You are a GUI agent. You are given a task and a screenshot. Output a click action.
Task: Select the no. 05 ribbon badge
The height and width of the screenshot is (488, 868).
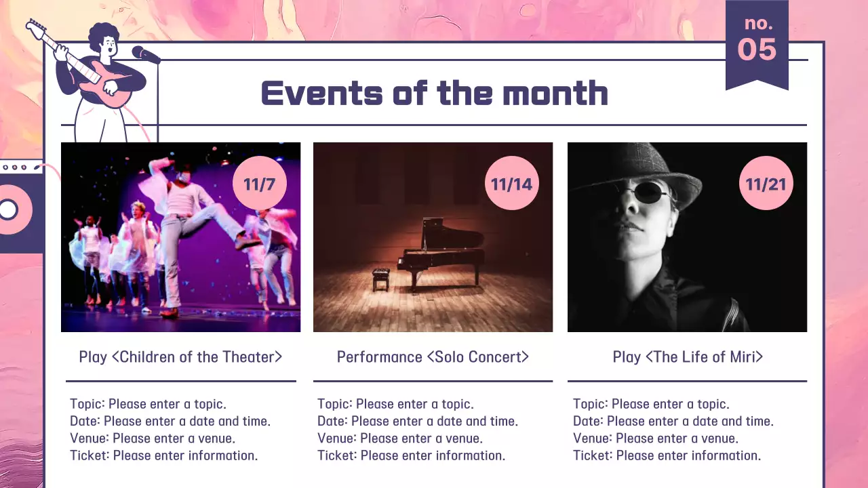(x=757, y=42)
